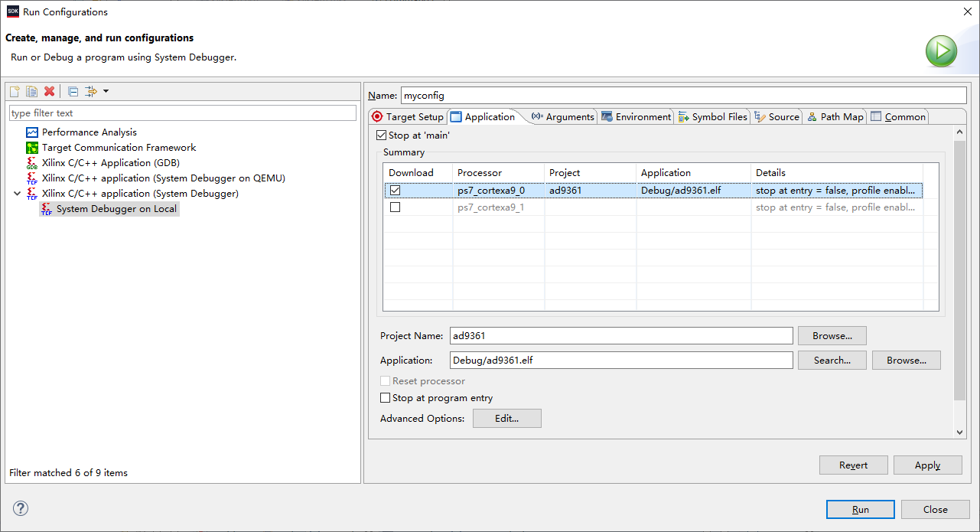Image resolution: width=980 pixels, height=532 pixels.
Task: Click the ad9361 project cell in the table
Action: pos(590,191)
